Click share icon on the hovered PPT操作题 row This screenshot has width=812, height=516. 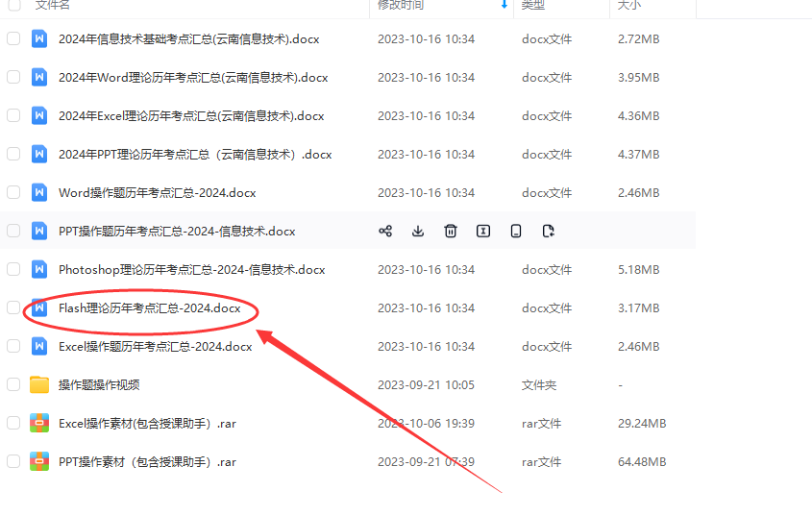[x=385, y=231]
